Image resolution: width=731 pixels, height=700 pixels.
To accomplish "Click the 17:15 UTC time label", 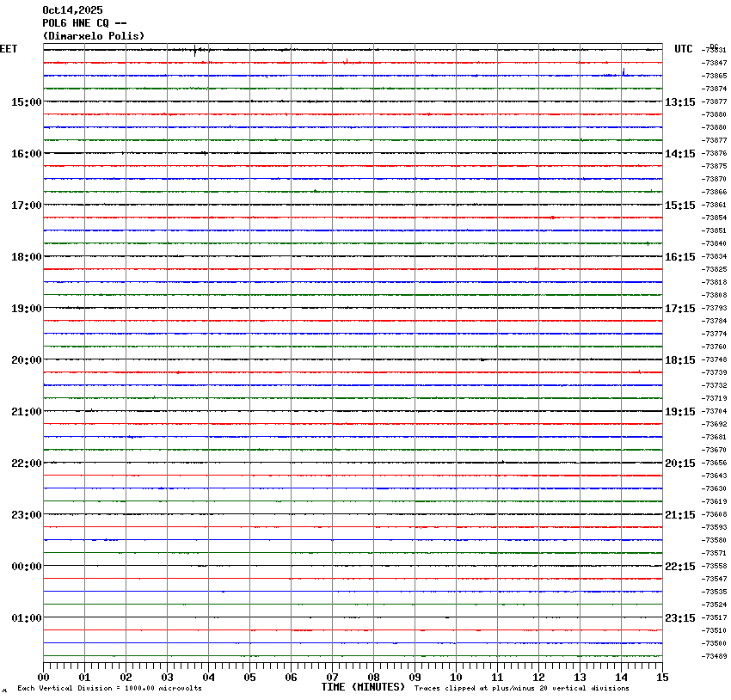I will tap(680, 309).
